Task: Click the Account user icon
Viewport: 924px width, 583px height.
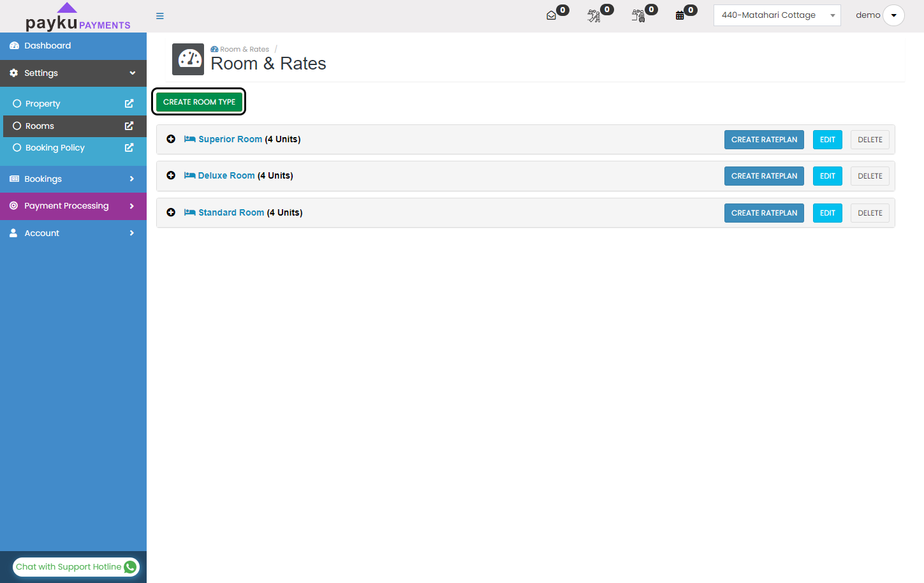Action: click(x=13, y=233)
